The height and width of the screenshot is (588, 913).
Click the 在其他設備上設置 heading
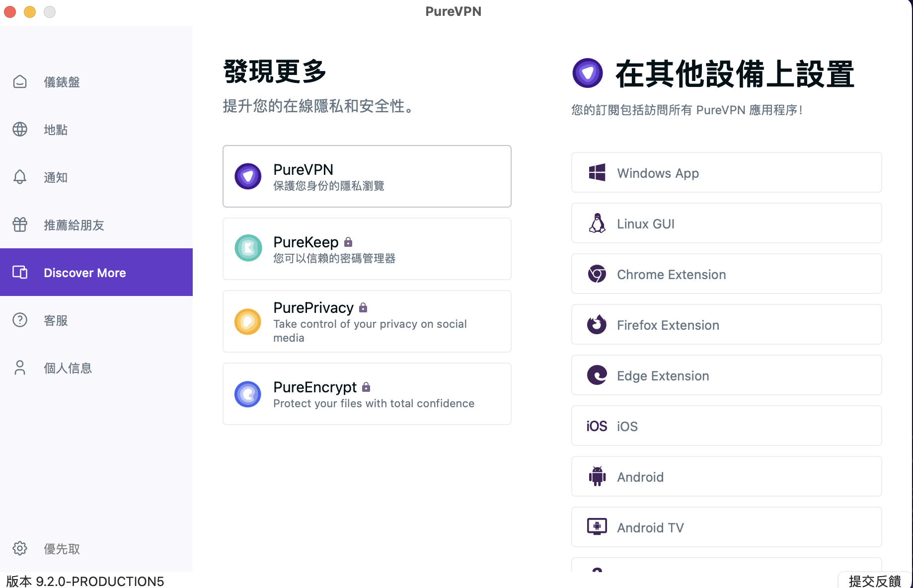coord(735,74)
